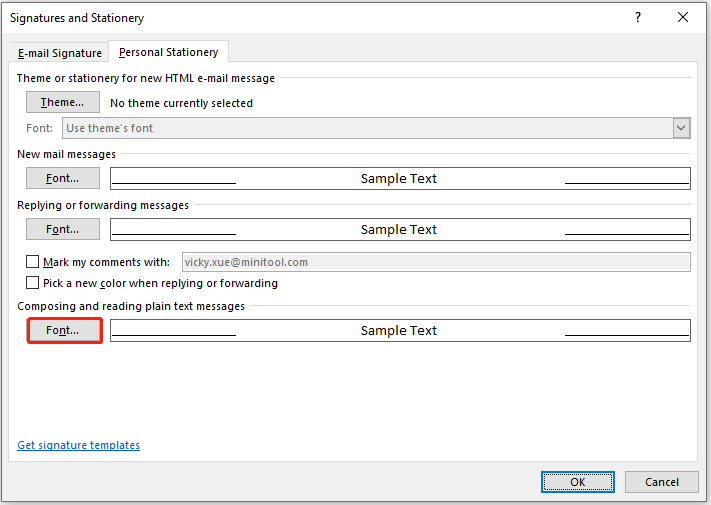Open Font settings for plain text messages
Image resolution: width=711 pixels, height=505 pixels.
point(63,330)
